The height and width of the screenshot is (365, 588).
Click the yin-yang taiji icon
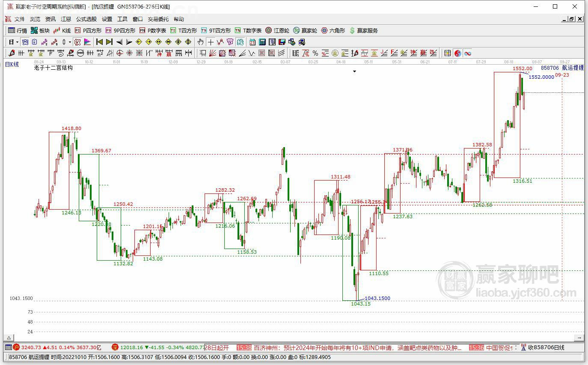pyautogui.click(x=457, y=53)
